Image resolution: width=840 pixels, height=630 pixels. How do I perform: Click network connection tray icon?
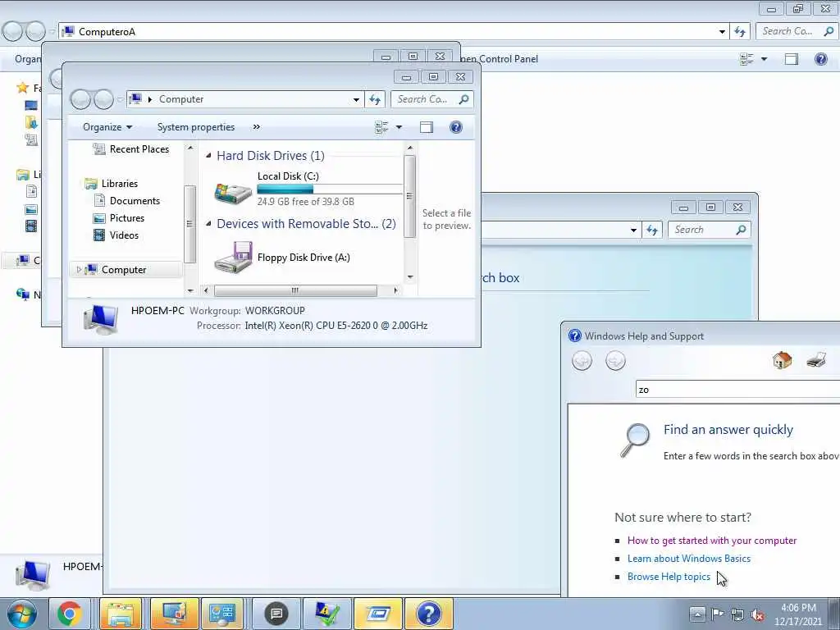tap(737, 614)
